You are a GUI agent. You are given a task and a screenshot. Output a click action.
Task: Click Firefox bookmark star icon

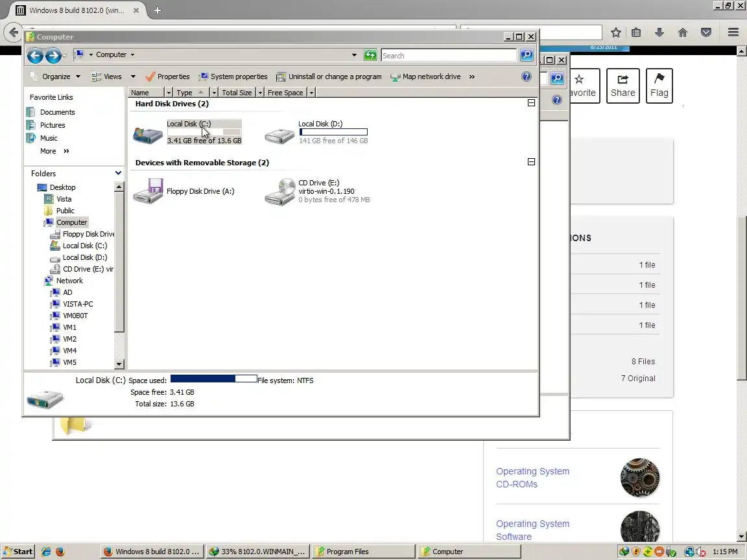[615, 32]
